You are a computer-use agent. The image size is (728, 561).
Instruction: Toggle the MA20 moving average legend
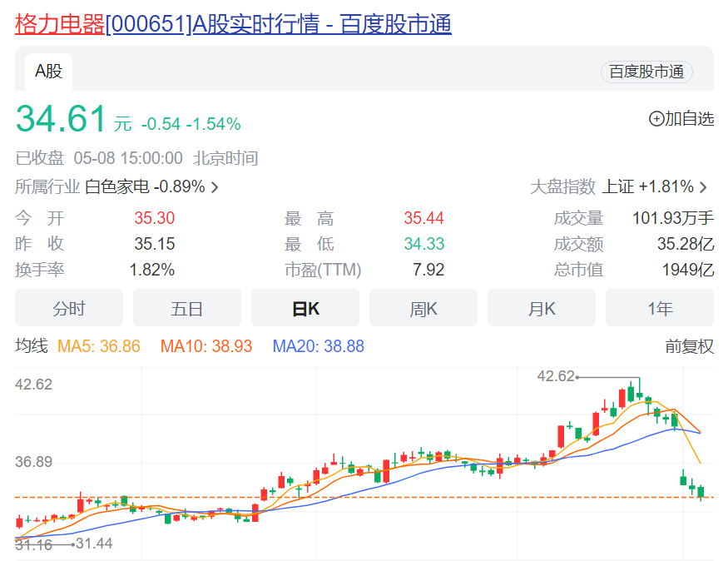(319, 346)
